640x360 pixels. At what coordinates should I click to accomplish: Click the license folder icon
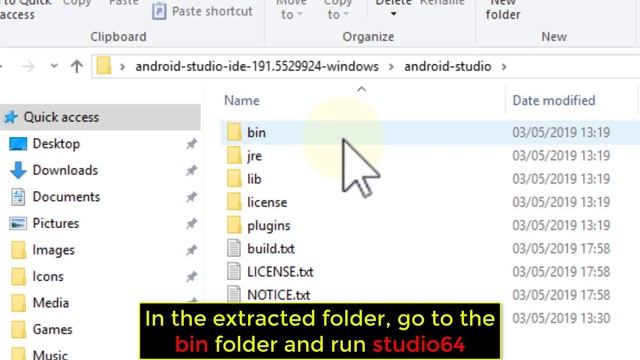click(x=234, y=202)
